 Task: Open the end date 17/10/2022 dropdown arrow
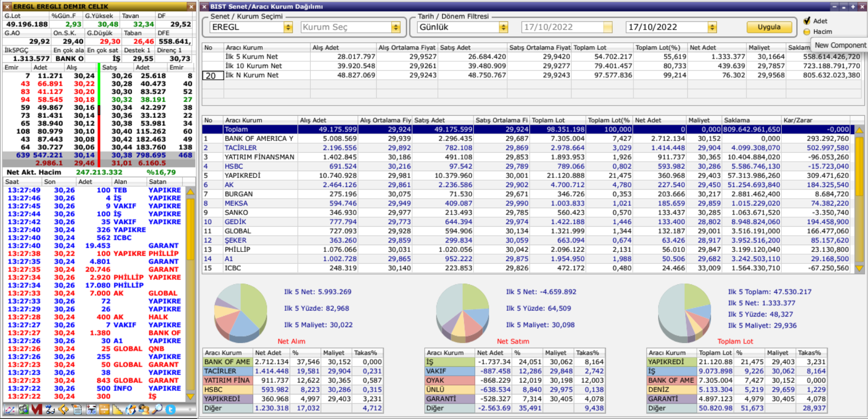(x=712, y=27)
